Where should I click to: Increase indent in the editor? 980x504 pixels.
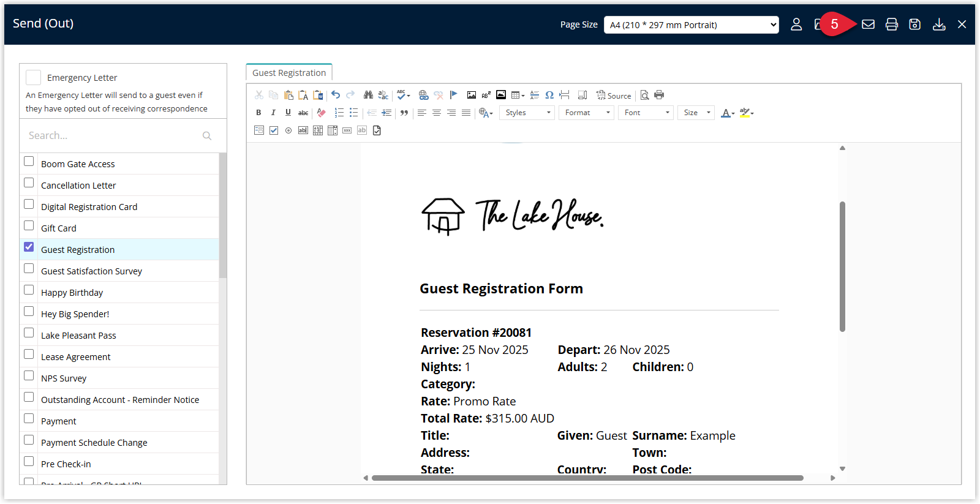pyautogui.click(x=386, y=113)
